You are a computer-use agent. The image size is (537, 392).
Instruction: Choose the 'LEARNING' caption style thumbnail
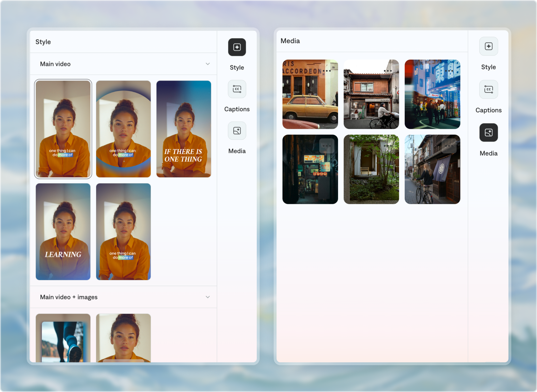(63, 232)
